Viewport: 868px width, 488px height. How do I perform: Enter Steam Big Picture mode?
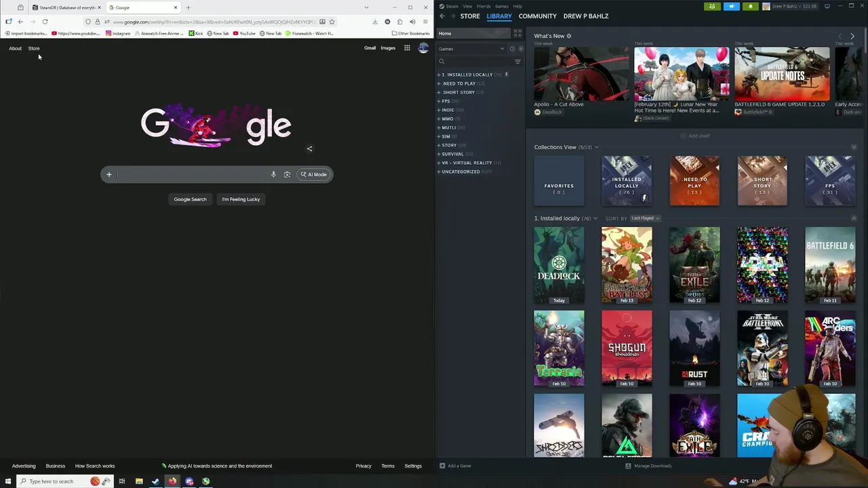point(827,6)
